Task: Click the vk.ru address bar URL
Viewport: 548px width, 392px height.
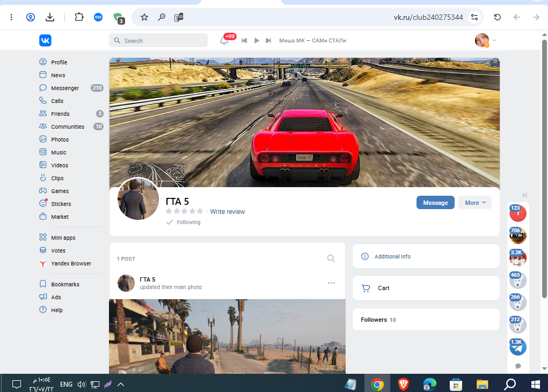Action: [x=428, y=17]
